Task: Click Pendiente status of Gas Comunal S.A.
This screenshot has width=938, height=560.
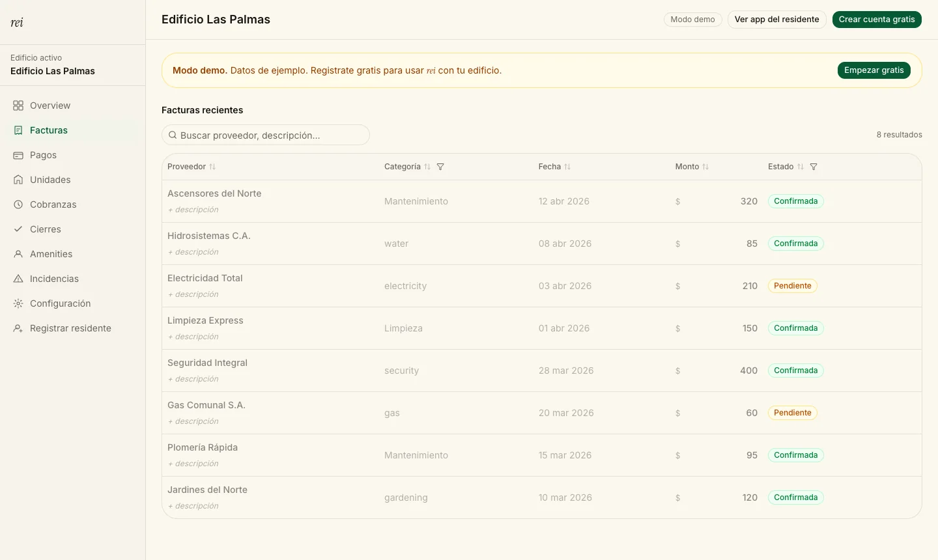Action: tap(793, 413)
